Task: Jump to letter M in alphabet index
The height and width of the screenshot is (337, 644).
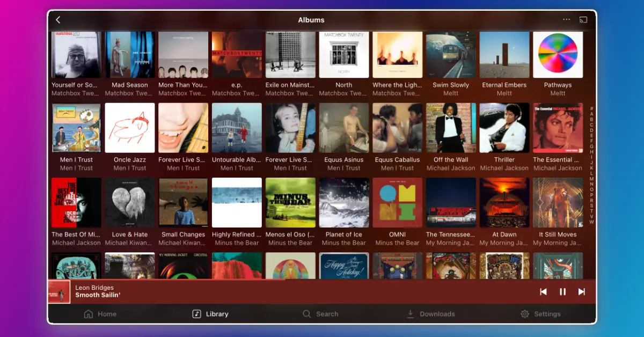Action: pyautogui.click(x=591, y=178)
